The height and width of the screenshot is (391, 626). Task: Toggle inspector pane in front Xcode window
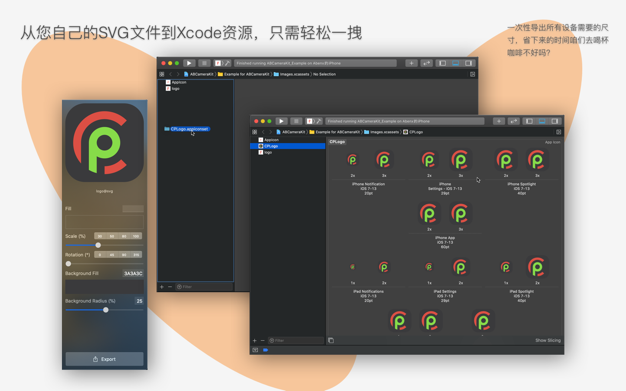point(555,121)
